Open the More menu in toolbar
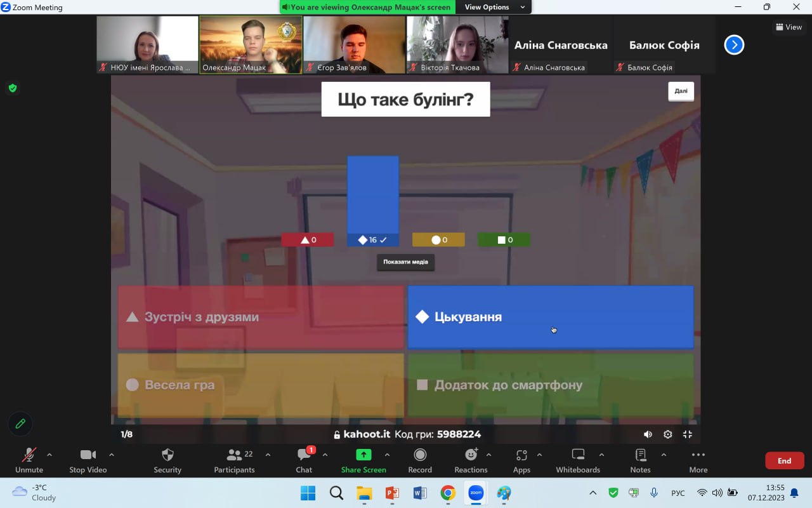This screenshot has width=812, height=508. pos(698,455)
